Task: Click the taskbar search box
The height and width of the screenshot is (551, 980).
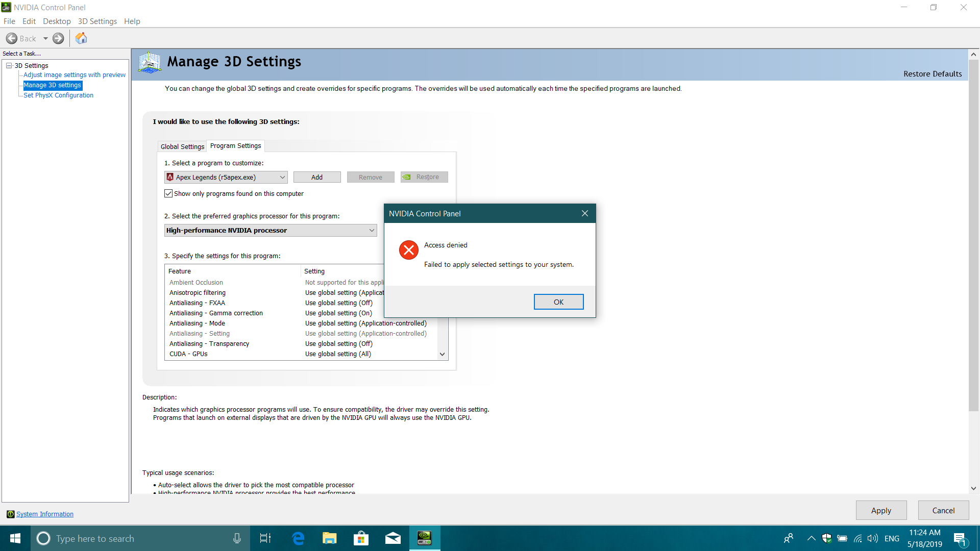Action: coord(140,538)
